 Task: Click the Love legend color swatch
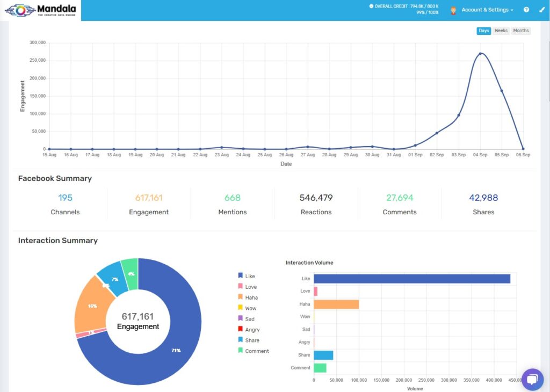[x=241, y=287]
